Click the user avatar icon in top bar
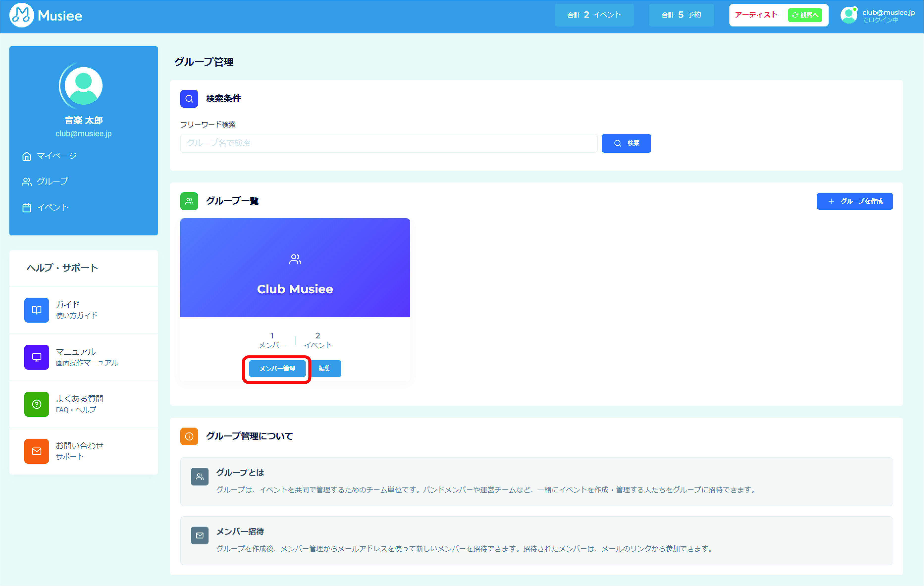The height and width of the screenshot is (586, 924). pos(848,15)
